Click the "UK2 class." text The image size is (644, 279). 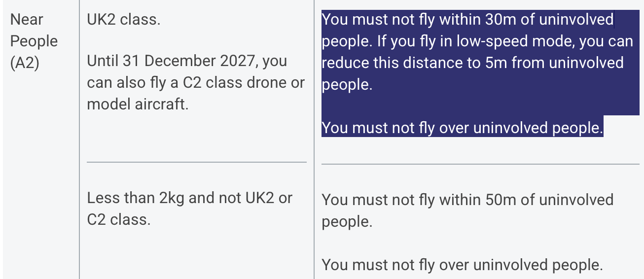click(x=123, y=21)
